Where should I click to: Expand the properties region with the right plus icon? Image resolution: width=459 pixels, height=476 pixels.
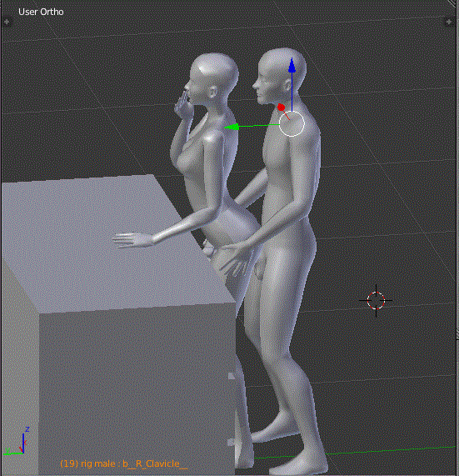tap(449, 22)
